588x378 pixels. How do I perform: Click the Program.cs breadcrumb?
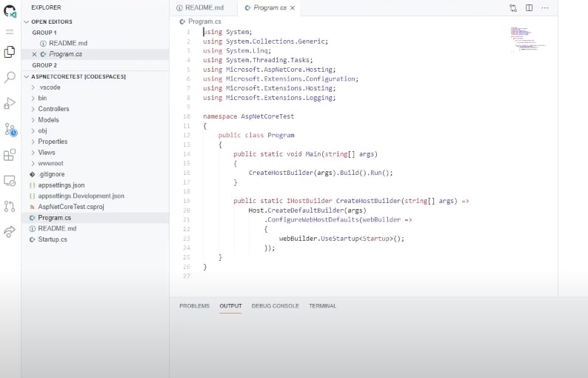pyautogui.click(x=201, y=21)
